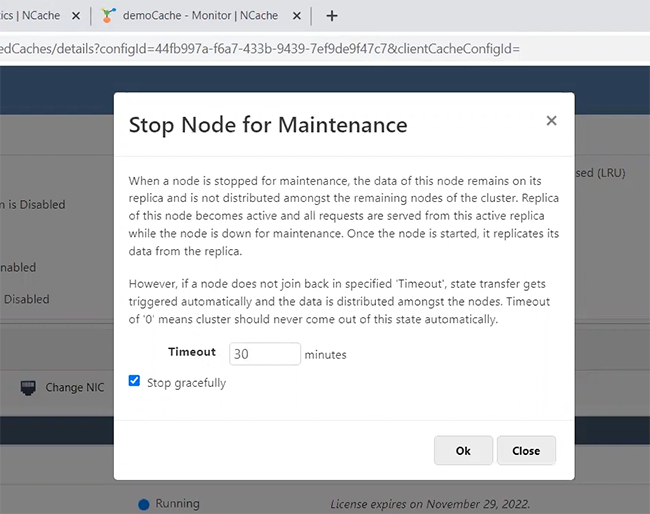The width and height of the screenshot is (650, 514).
Task: Click the 'is Disabled' text behind dialog
Action: (36, 204)
